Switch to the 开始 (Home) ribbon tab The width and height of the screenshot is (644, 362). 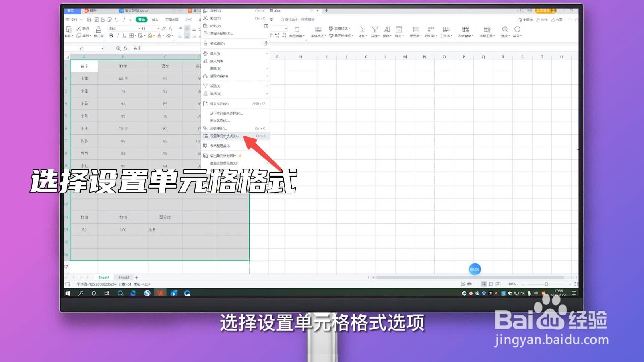click(141, 19)
